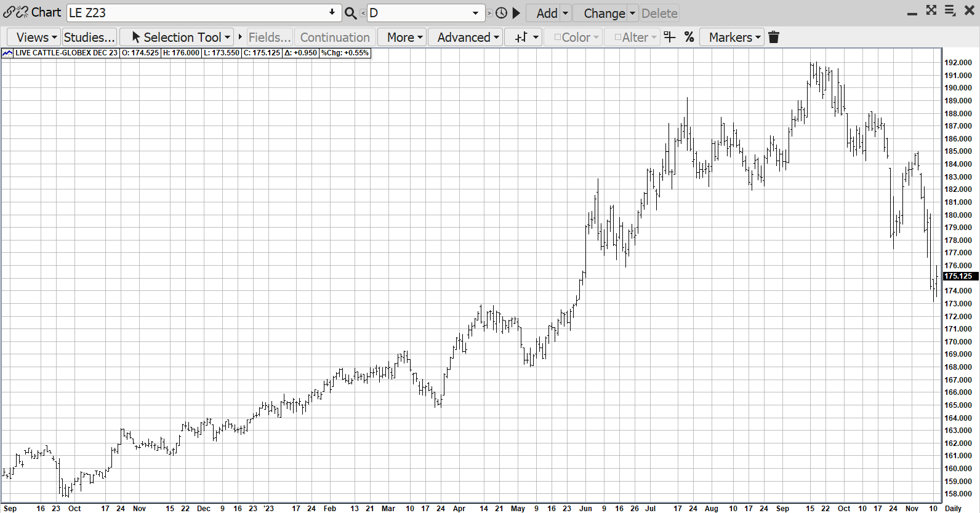The width and height of the screenshot is (980, 513).
Task: Click the right-pointing expander before Fields
Action: click(x=240, y=37)
